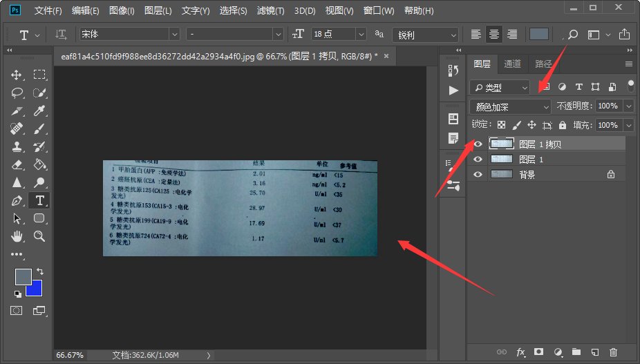640x364 pixels.
Task: Create a new layer
Action: coord(595,352)
